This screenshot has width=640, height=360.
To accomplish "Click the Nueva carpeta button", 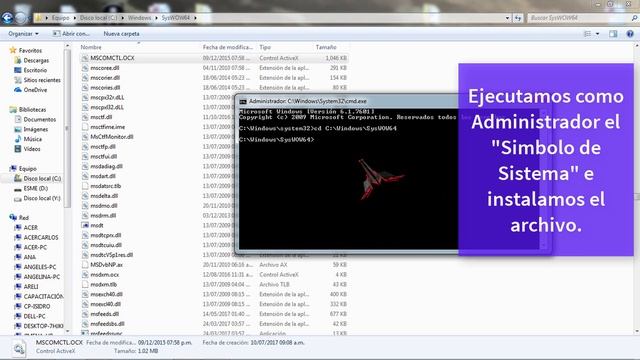I will click(121, 34).
